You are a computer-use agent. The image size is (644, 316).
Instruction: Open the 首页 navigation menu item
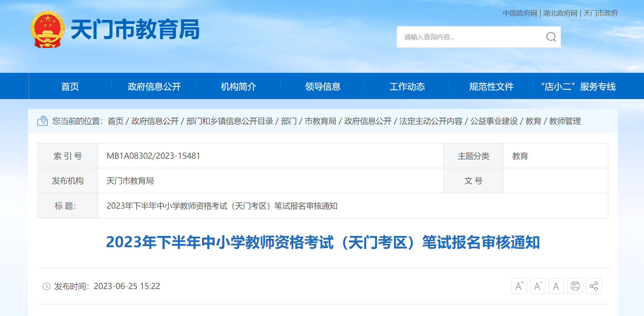click(x=70, y=86)
